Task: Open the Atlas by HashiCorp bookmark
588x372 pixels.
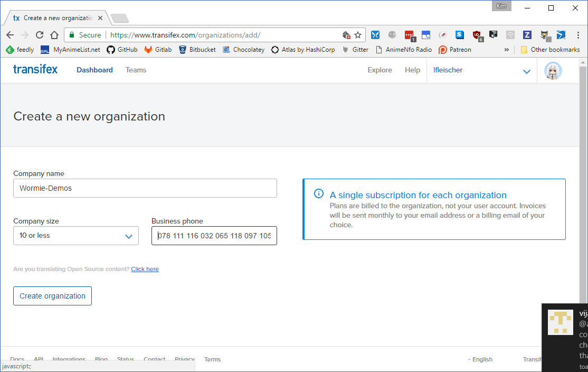Action: point(303,50)
